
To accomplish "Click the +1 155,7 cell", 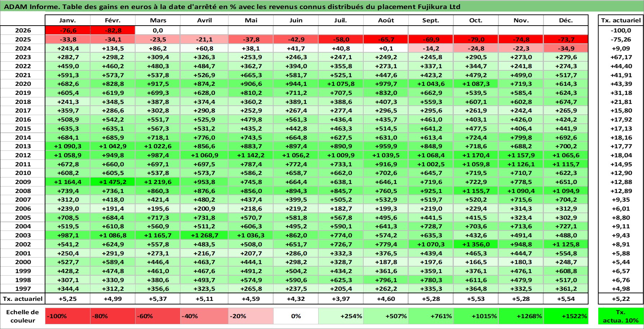I will (x=476, y=191).
